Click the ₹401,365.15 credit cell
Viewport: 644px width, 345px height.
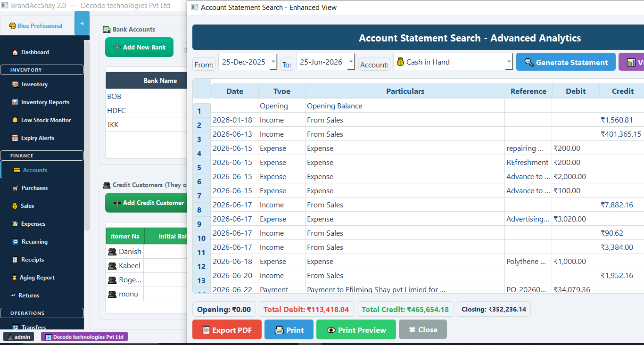tap(621, 134)
